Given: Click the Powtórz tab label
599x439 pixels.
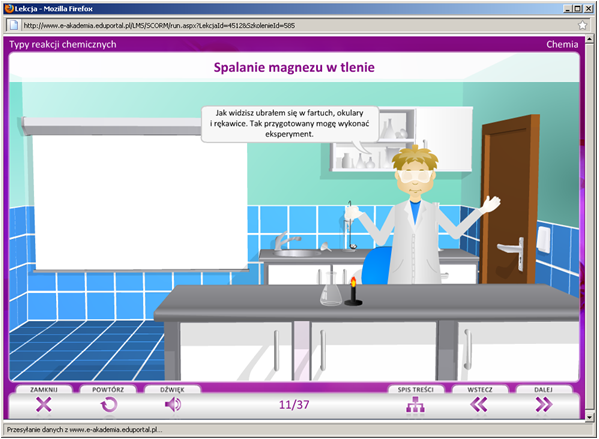Looking at the screenshot, I should click(108, 390).
